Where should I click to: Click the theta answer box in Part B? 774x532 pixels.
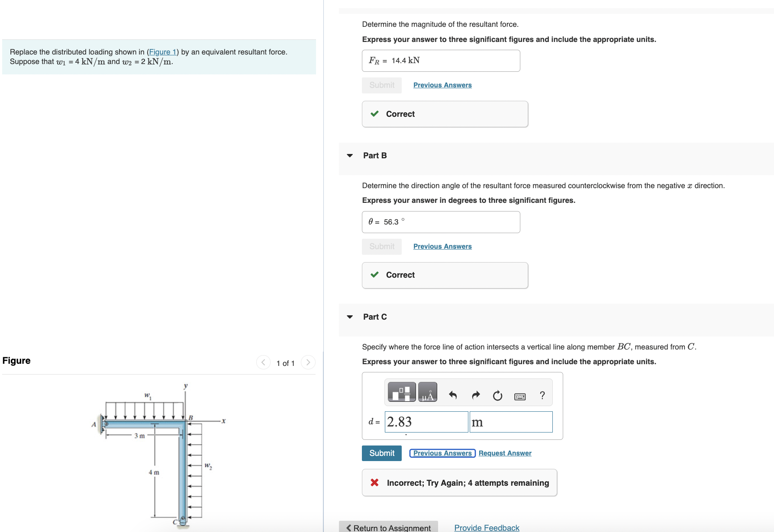click(441, 222)
